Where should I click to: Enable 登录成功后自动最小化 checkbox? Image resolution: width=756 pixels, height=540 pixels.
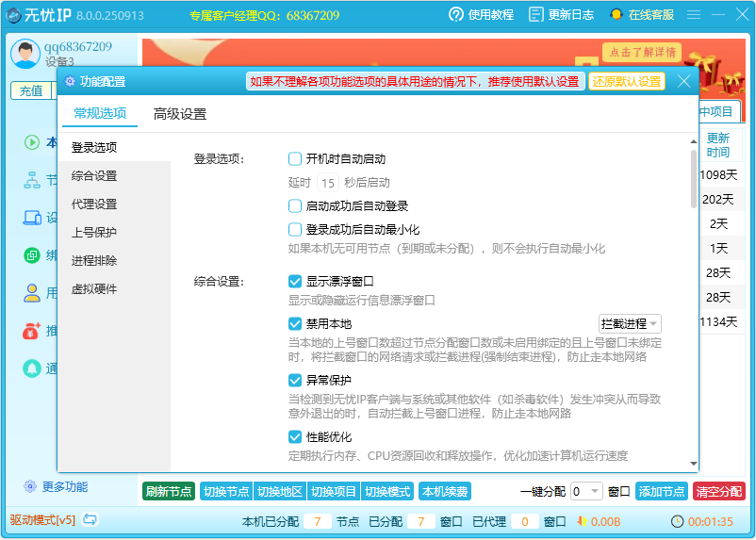295,230
